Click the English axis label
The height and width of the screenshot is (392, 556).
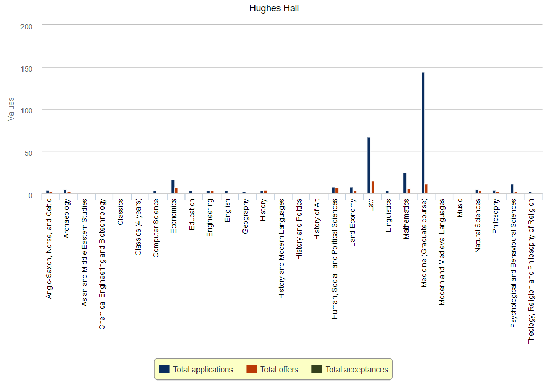(x=227, y=210)
